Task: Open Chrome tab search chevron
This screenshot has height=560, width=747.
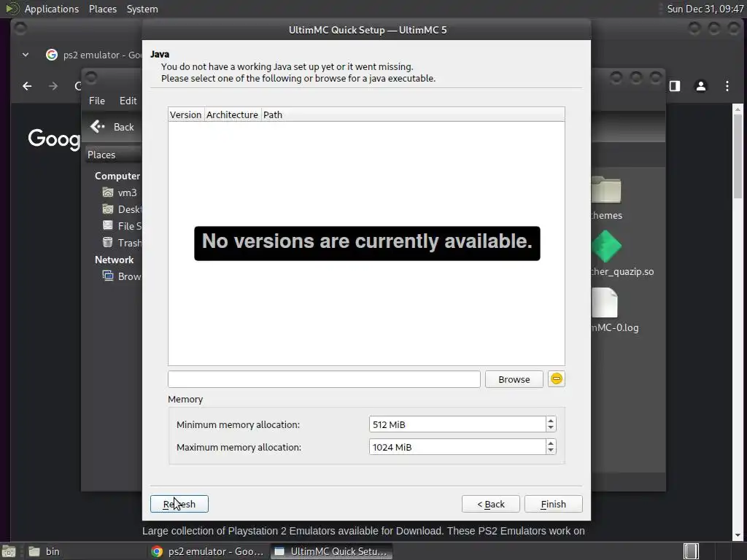Action: click(26, 55)
